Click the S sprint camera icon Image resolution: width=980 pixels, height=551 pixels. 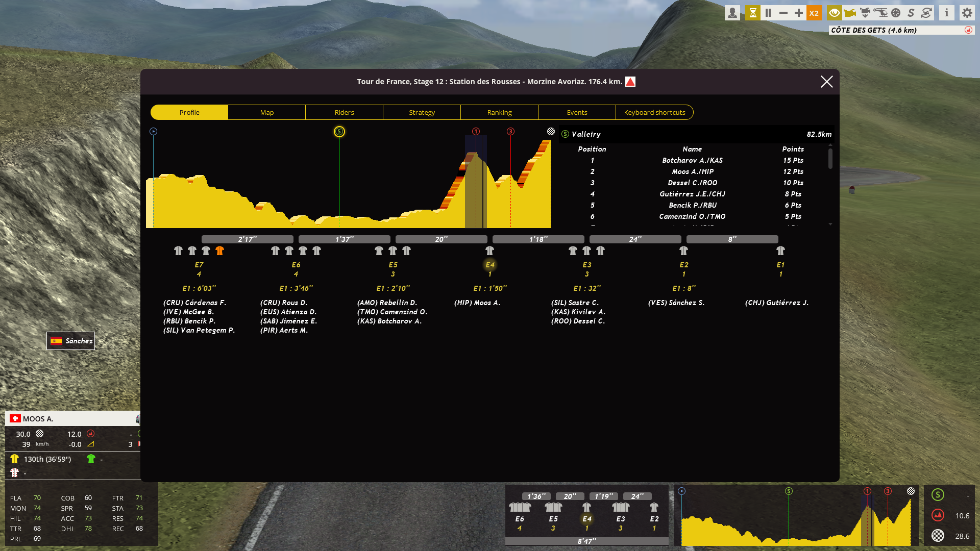point(911,13)
